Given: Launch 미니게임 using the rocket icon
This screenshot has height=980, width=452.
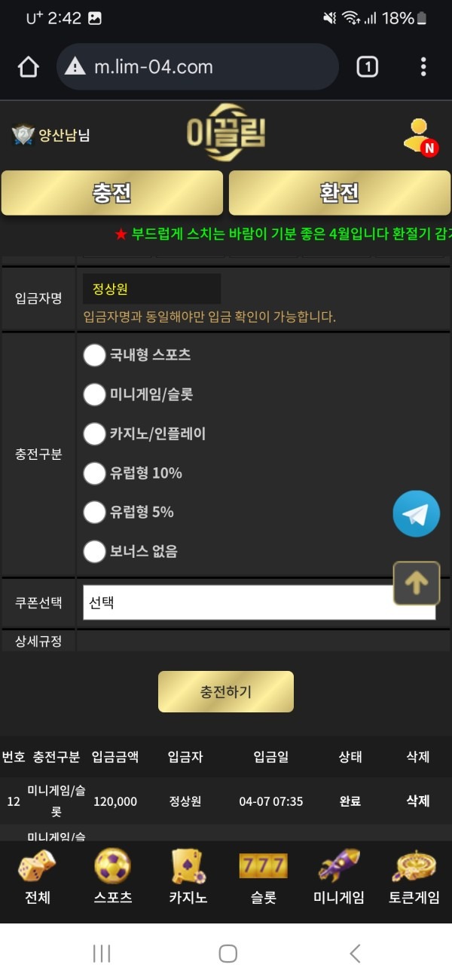Looking at the screenshot, I should [337, 867].
